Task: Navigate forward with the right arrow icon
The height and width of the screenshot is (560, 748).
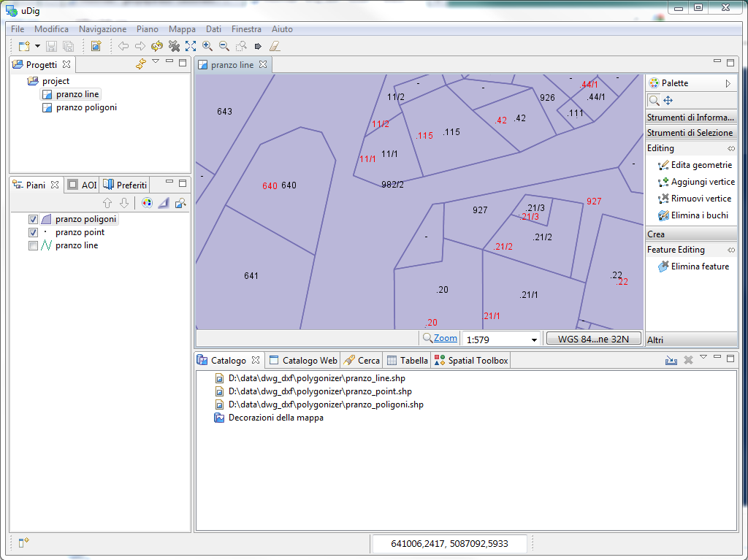Action: click(x=140, y=46)
